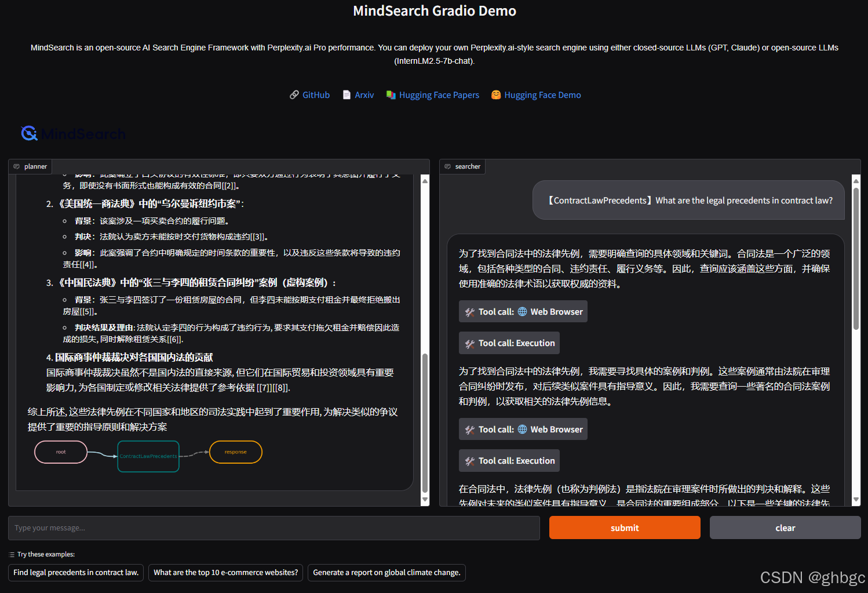Click the planner panel label
This screenshot has width=868, height=593.
coord(30,166)
